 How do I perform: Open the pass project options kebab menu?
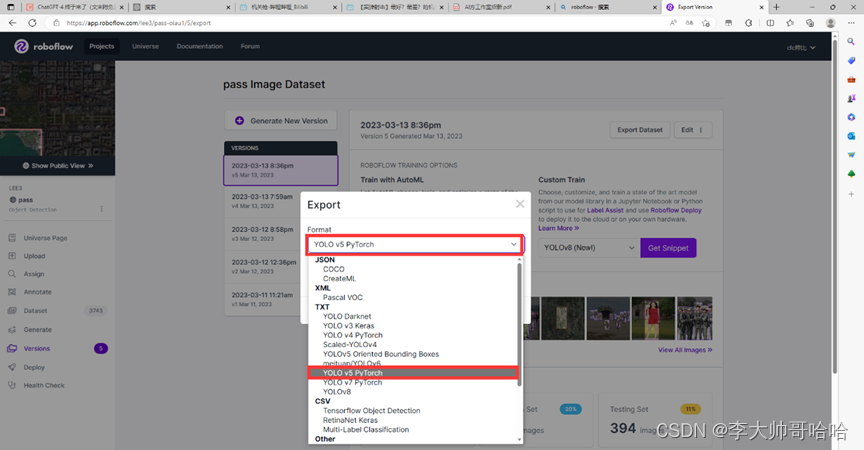point(101,209)
